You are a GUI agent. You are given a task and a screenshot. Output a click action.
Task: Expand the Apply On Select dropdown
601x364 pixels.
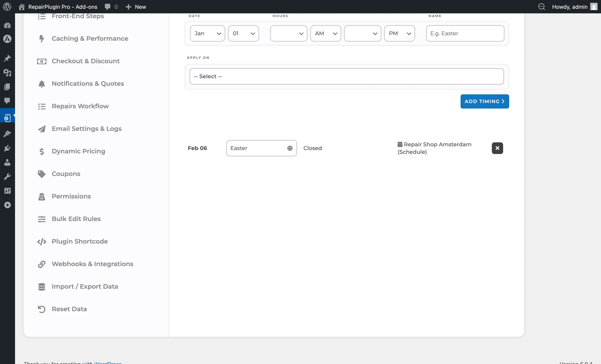pyautogui.click(x=346, y=76)
